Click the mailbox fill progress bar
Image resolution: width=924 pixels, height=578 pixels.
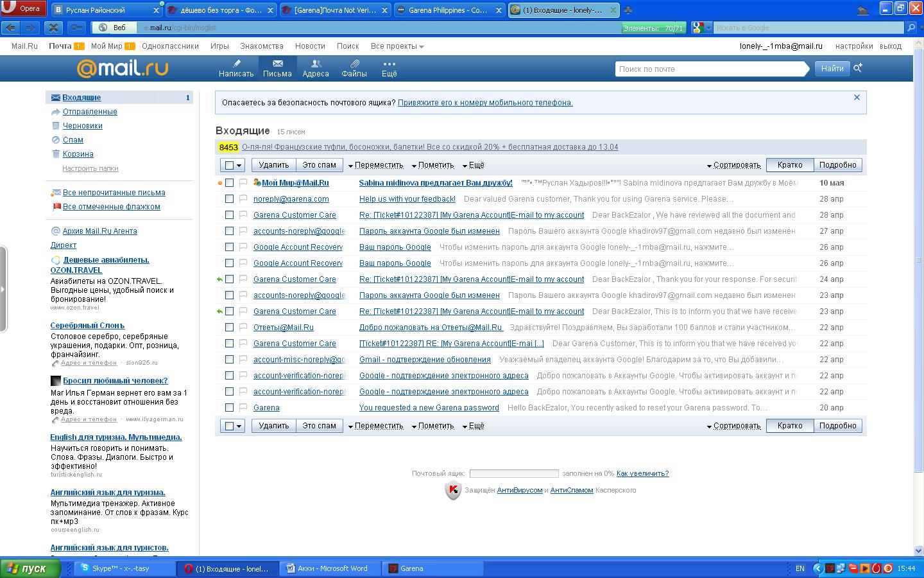point(514,473)
